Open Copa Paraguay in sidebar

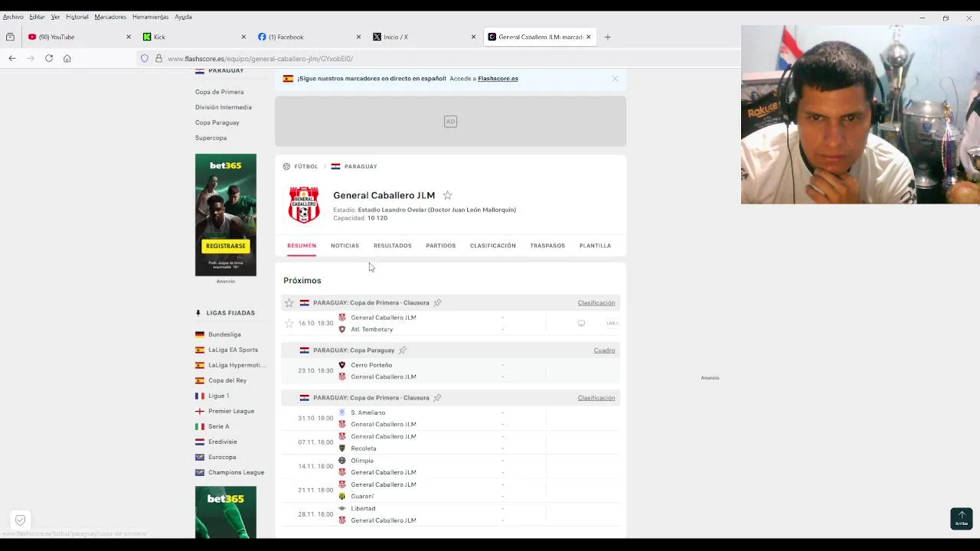click(217, 122)
